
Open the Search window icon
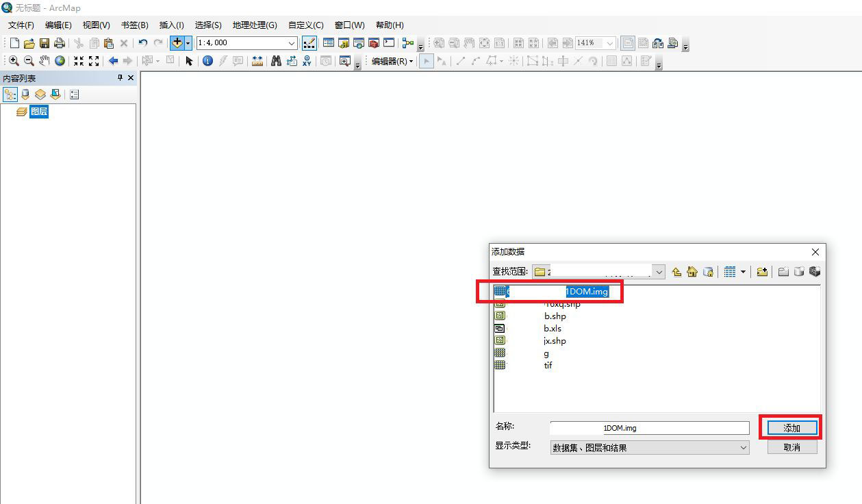pos(359,43)
